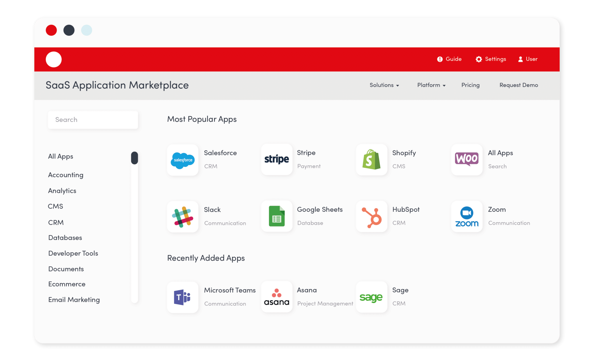Click the Zoom app name
Image resolution: width=594 pixels, height=364 pixels.
(x=497, y=210)
